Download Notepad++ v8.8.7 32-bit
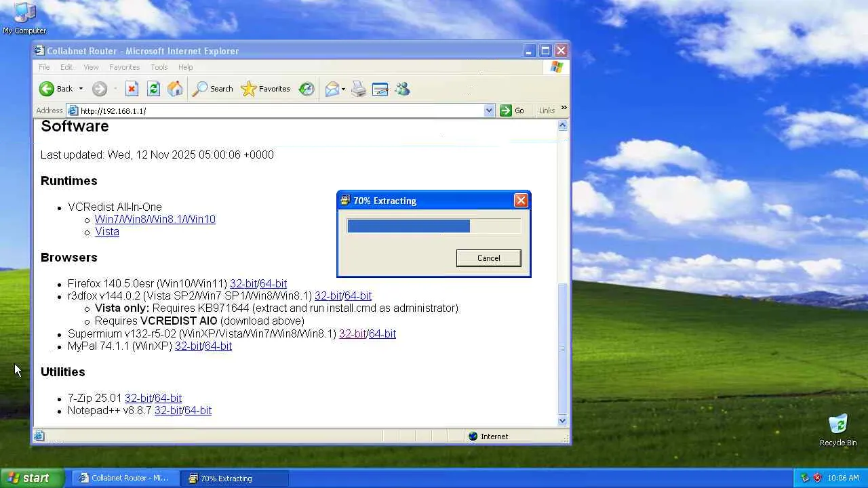Viewport: 868px width, 488px height. 168,411
